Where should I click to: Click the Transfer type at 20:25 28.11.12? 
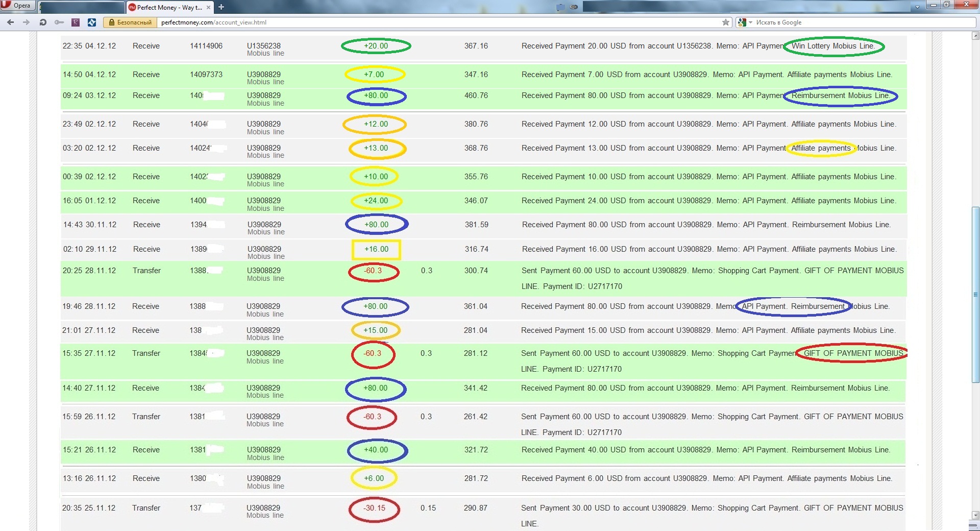[146, 271]
